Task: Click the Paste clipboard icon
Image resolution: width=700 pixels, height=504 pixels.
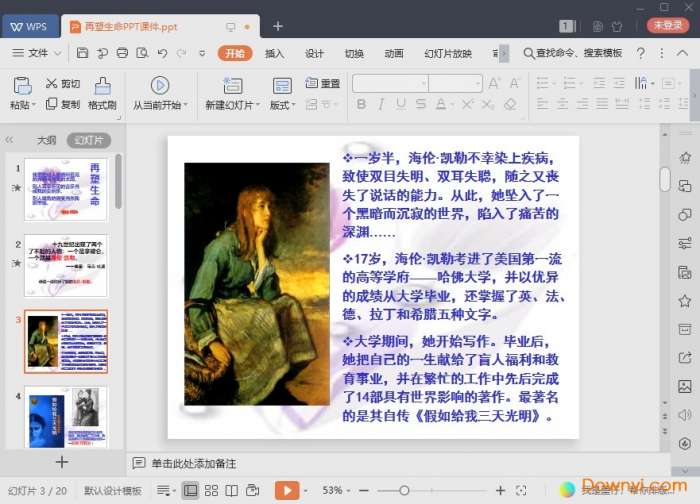Action: (22, 86)
